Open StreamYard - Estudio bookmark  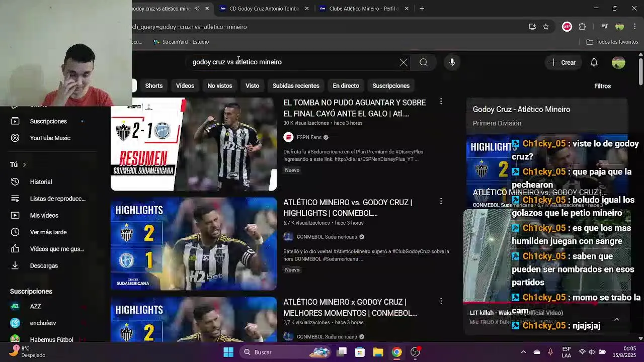tap(181, 42)
